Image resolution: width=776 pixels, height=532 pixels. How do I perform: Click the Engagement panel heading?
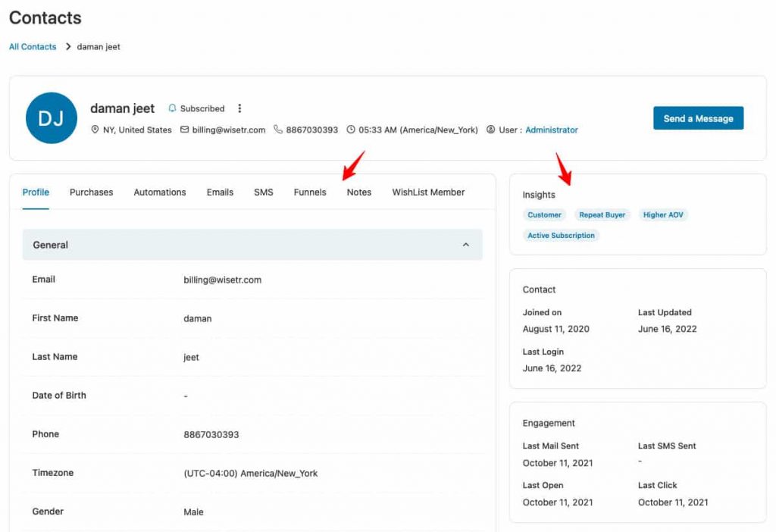pyautogui.click(x=549, y=423)
